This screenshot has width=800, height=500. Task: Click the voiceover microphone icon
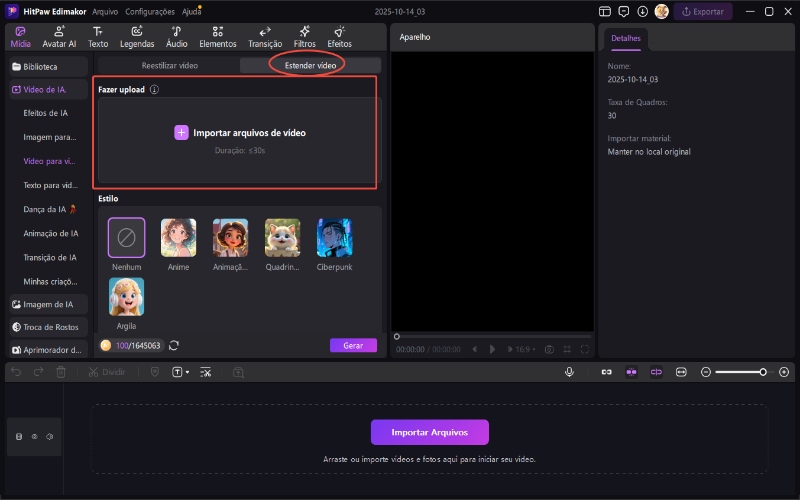coord(569,372)
